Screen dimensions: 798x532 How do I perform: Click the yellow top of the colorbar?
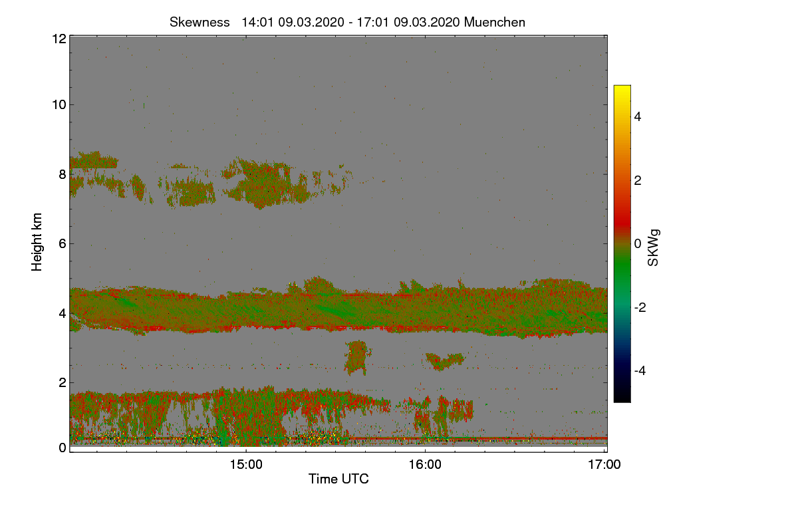[x=622, y=90]
